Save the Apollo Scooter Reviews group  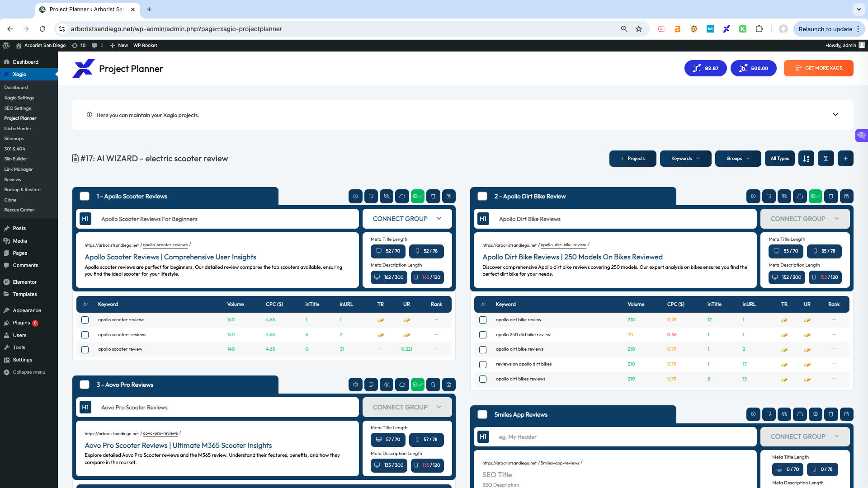[x=449, y=197]
